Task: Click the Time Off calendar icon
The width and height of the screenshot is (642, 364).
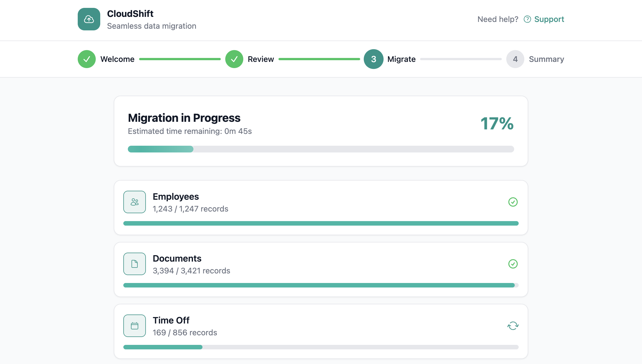Action: [134, 325]
